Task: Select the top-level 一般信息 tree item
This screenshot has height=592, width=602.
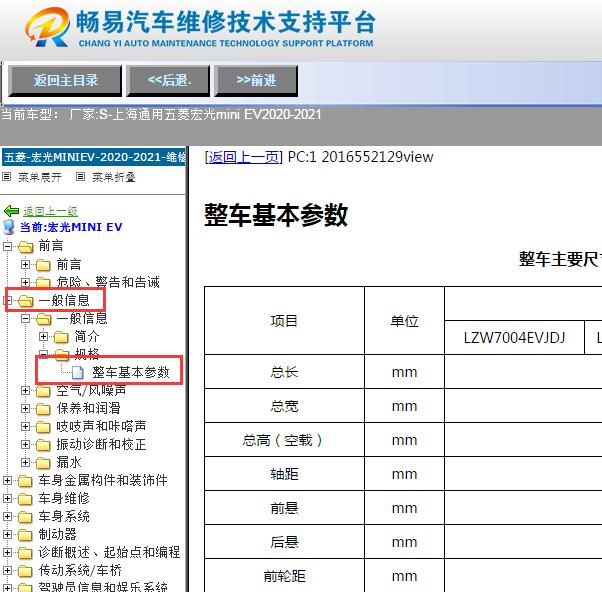Action: pos(64,301)
